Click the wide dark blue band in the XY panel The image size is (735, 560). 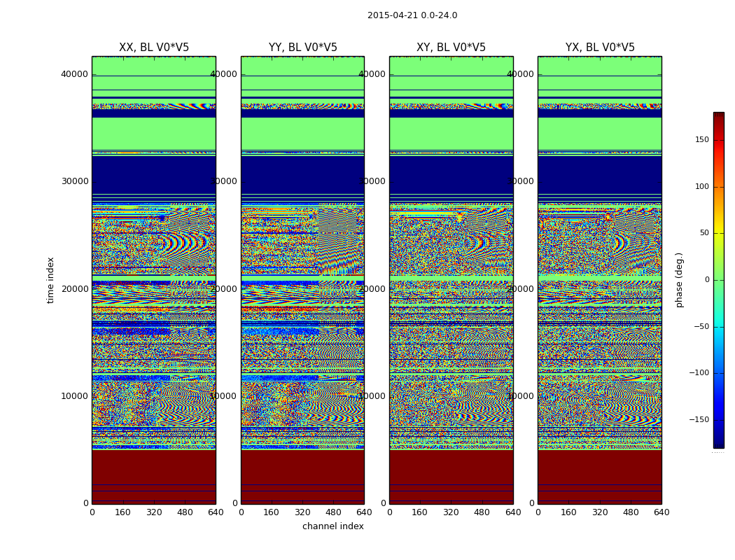[x=451, y=175]
